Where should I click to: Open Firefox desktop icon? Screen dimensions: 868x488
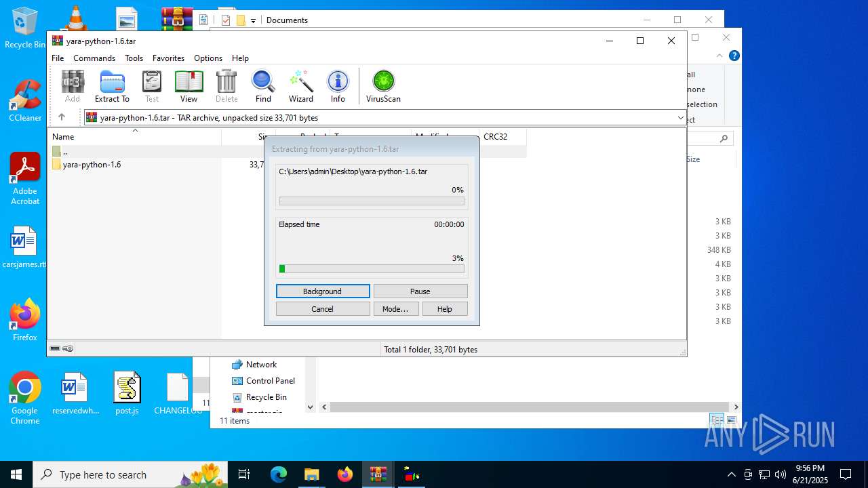click(x=24, y=320)
